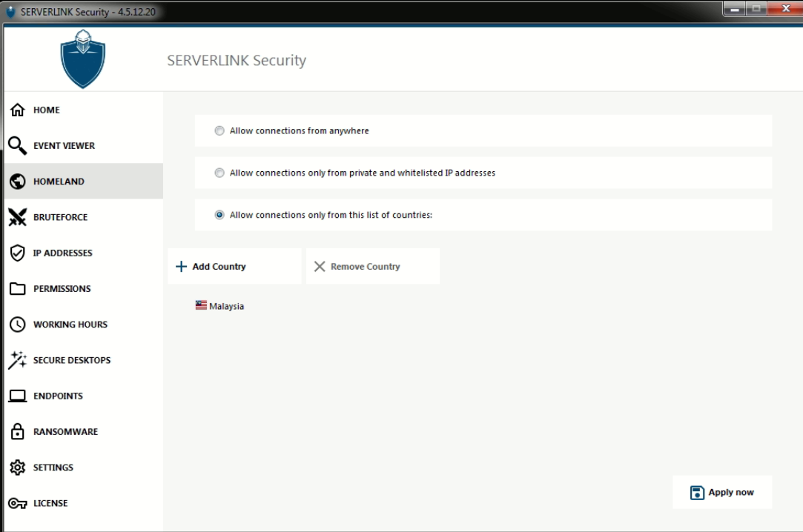Screen dimensions: 803x532
Task: Click the laptop icon for Endpoints
Action: click(18, 396)
